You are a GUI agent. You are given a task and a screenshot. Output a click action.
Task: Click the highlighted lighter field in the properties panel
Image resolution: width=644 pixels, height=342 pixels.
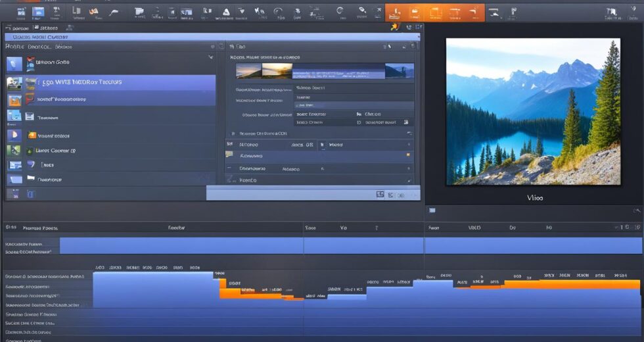354,106
